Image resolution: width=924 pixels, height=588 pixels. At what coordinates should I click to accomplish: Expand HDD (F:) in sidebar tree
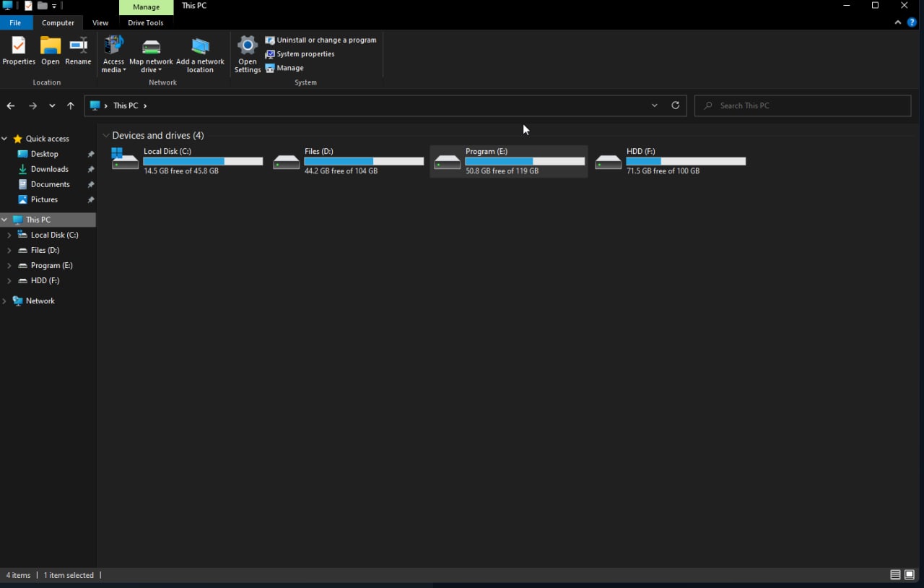[9, 280]
